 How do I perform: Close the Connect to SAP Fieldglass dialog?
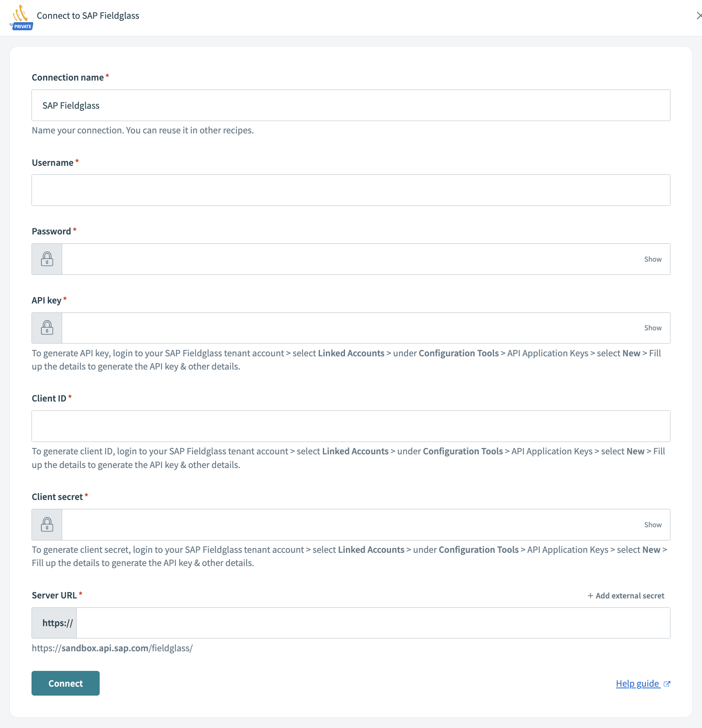699,16
